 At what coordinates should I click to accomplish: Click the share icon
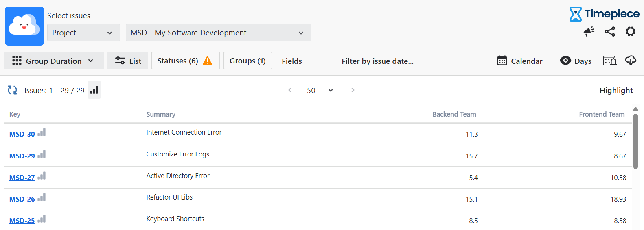(610, 32)
